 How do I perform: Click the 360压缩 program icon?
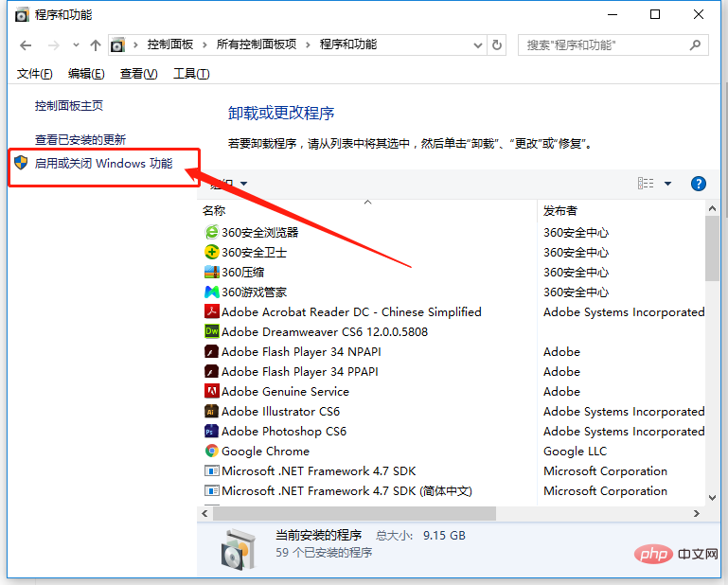tap(212, 272)
